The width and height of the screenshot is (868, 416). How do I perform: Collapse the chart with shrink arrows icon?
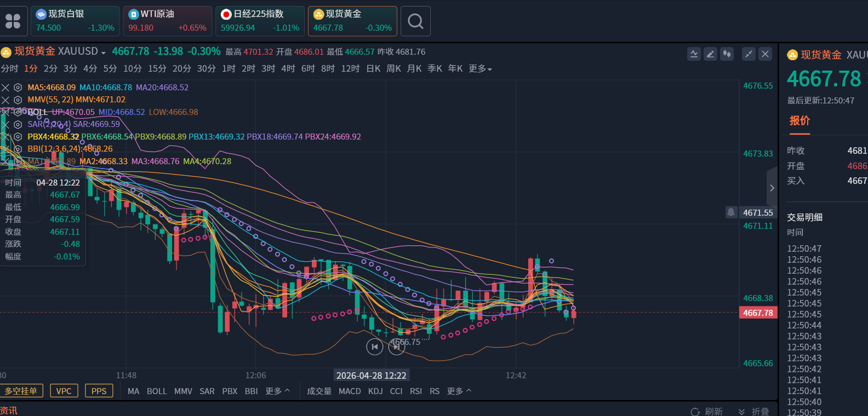coord(749,54)
